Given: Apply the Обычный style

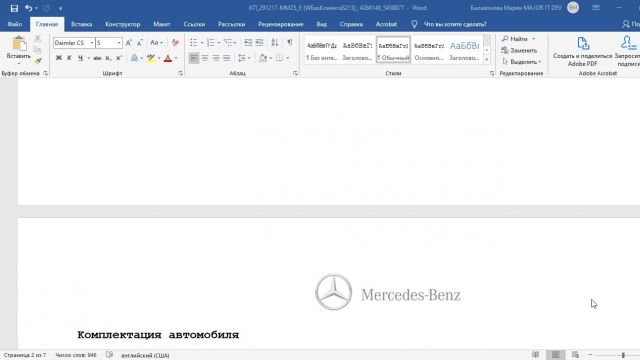Looking at the screenshot, I should [x=393, y=50].
